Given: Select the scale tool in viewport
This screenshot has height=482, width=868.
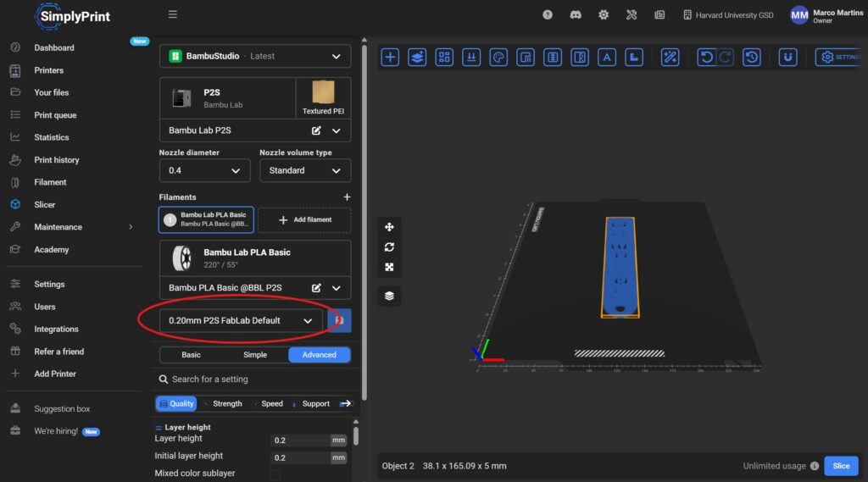Looking at the screenshot, I should pyautogui.click(x=389, y=268).
